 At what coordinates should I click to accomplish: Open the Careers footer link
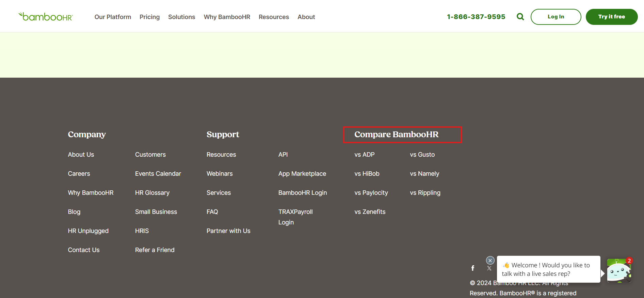click(x=79, y=174)
